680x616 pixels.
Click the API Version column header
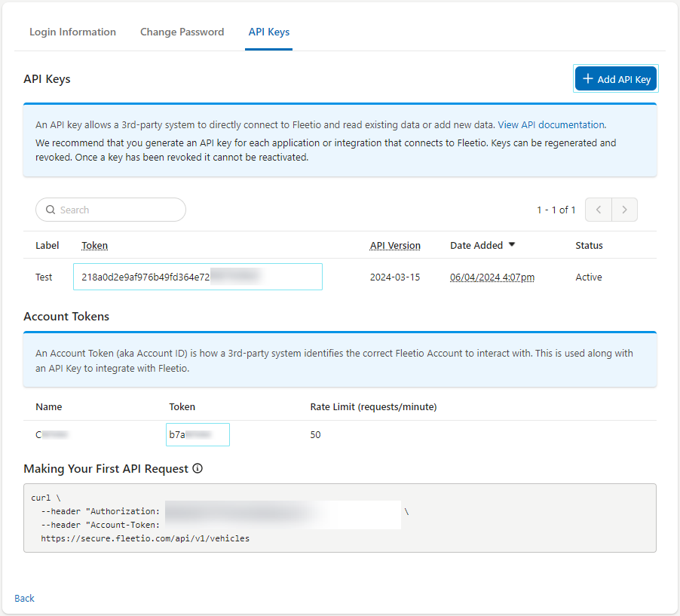pyautogui.click(x=395, y=246)
